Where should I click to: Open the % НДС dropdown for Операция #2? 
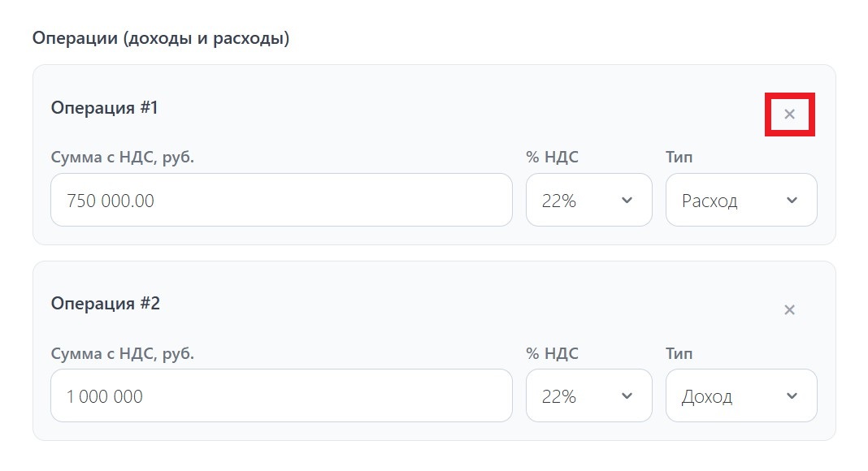pos(588,395)
